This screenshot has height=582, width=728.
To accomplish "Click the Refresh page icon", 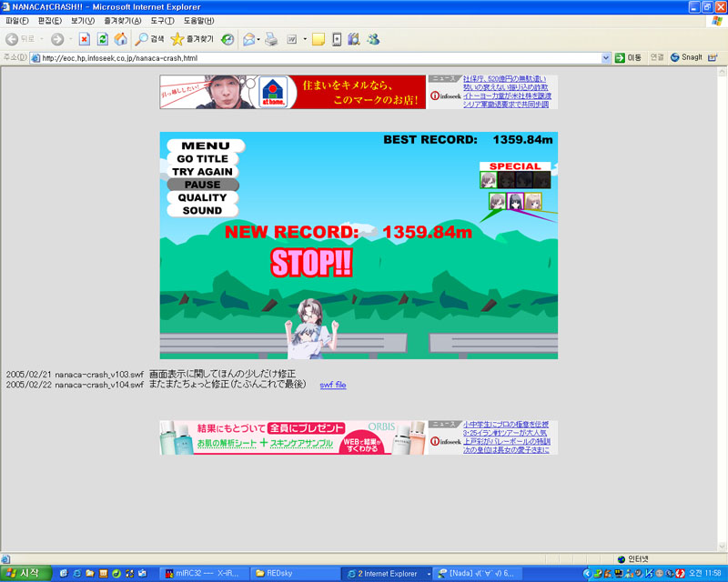I will point(103,39).
